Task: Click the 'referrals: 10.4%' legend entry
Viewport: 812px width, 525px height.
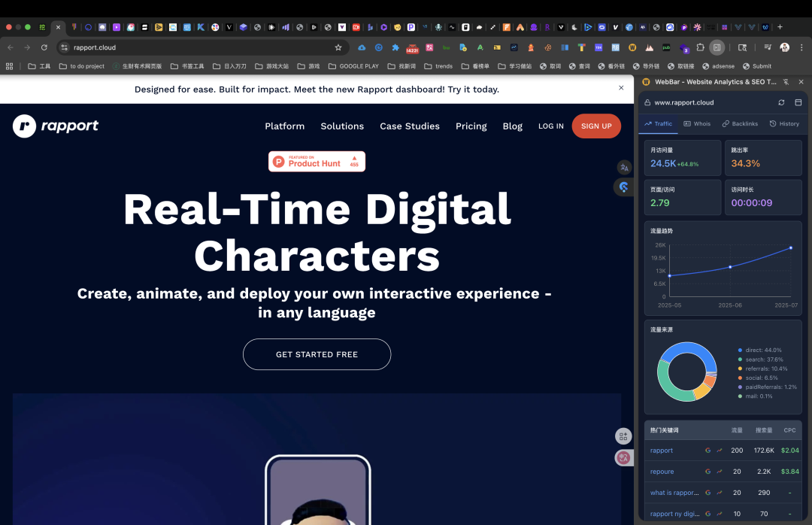Action: 763,369
